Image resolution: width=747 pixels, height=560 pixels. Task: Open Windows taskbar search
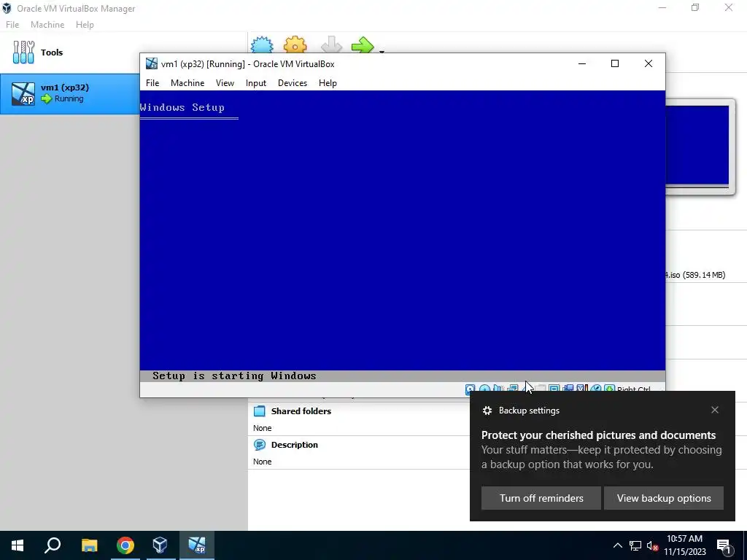pos(53,545)
